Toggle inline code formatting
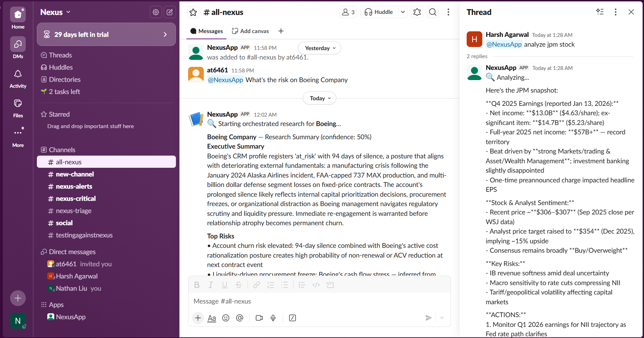This screenshot has width=644, height=338. [316, 285]
